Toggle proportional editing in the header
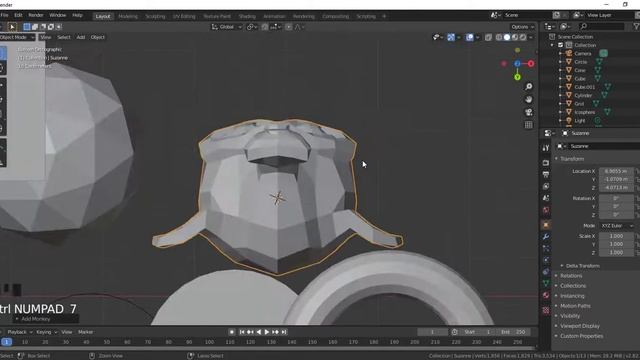This screenshot has height=360, width=640. [x=289, y=27]
